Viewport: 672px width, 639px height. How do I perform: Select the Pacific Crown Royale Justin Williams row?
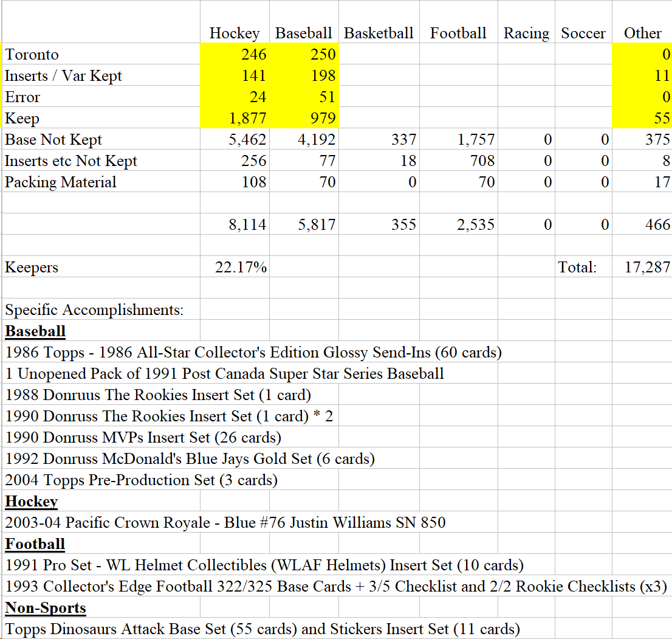(225, 522)
